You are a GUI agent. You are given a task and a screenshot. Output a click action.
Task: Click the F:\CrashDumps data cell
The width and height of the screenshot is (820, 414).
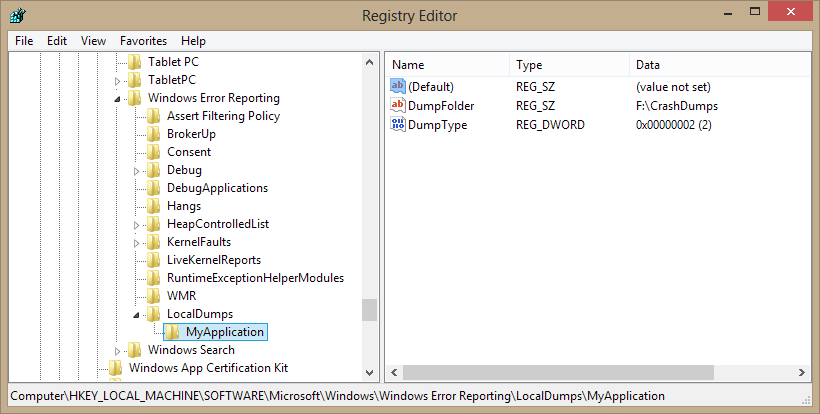coord(677,106)
